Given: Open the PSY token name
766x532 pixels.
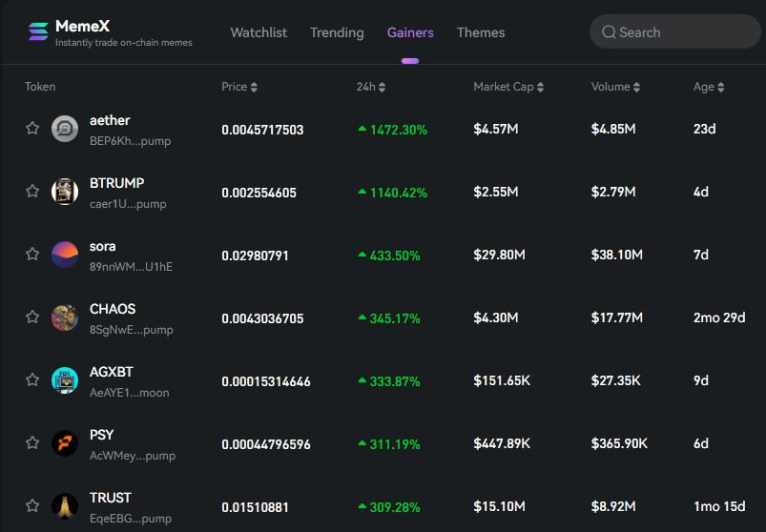Looking at the screenshot, I should coord(102,435).
